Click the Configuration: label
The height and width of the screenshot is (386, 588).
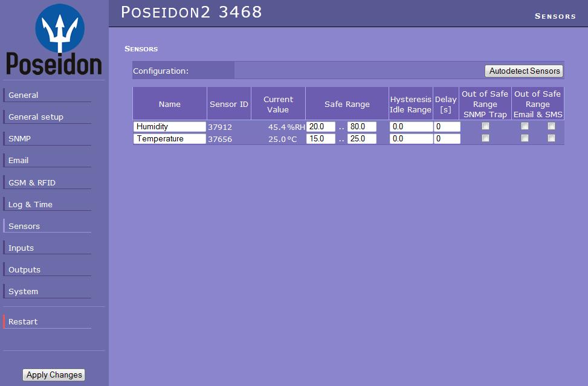click(161, 71)
